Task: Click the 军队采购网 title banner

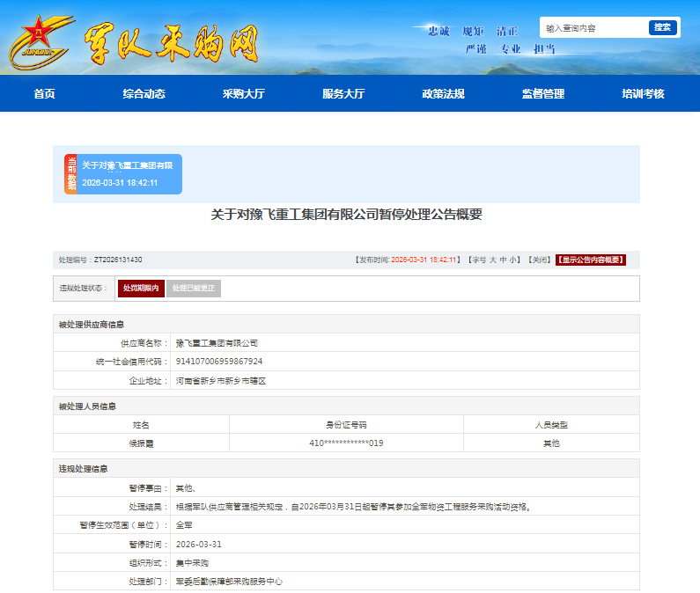Action: click(172, 43)
